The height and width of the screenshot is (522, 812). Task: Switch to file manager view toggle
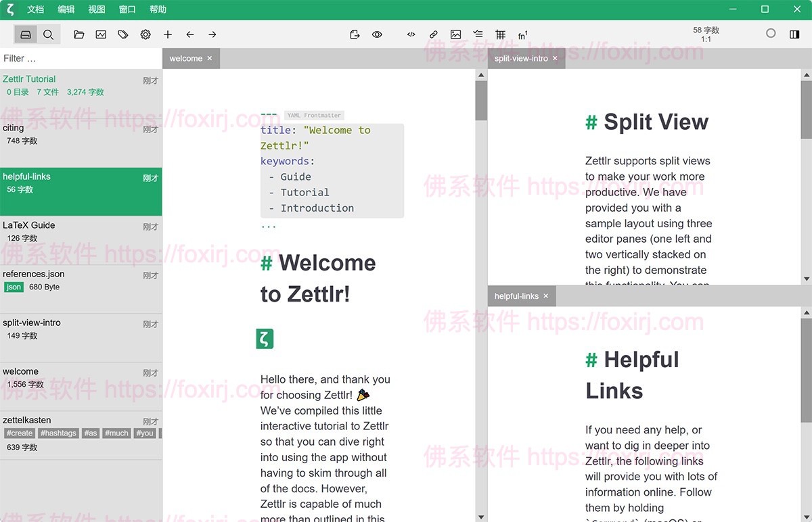click(26, 34)
